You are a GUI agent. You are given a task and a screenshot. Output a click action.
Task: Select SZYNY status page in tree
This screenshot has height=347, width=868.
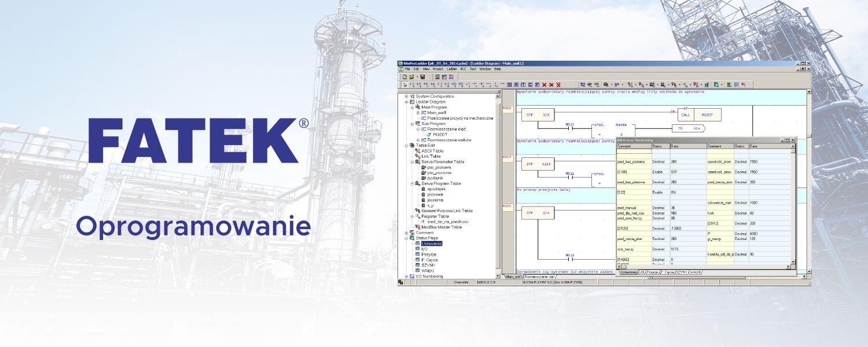click(x=428, y=265)
